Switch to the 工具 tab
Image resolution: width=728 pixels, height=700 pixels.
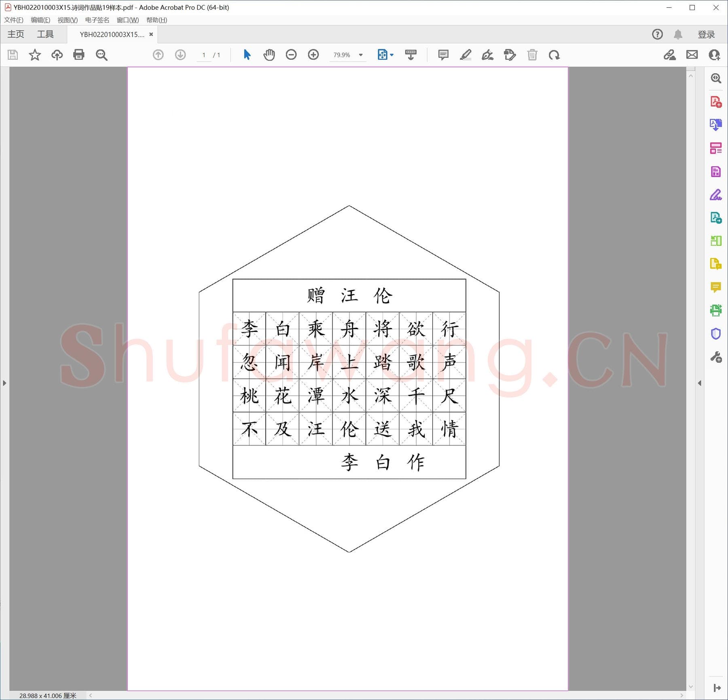pos(45,34)
